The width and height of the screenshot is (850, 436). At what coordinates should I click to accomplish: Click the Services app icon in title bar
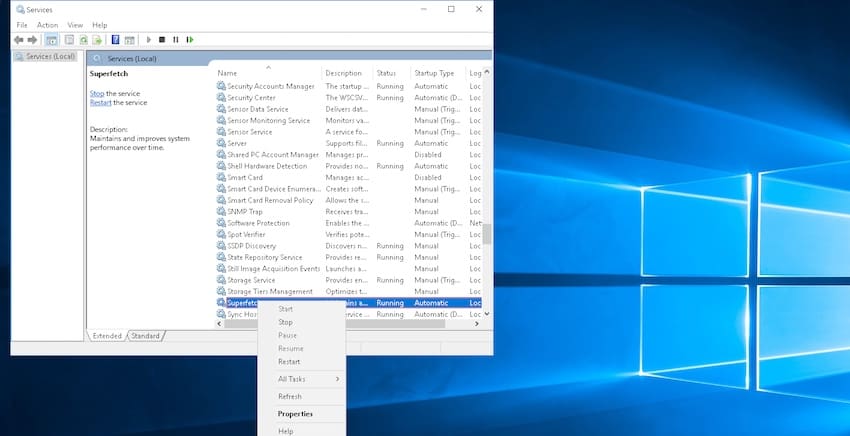21,9
